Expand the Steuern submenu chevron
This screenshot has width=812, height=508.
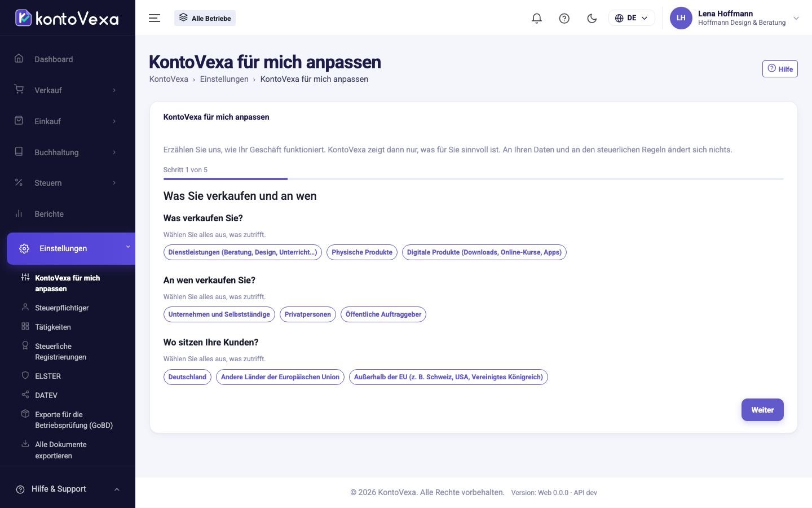pos(114,183)
